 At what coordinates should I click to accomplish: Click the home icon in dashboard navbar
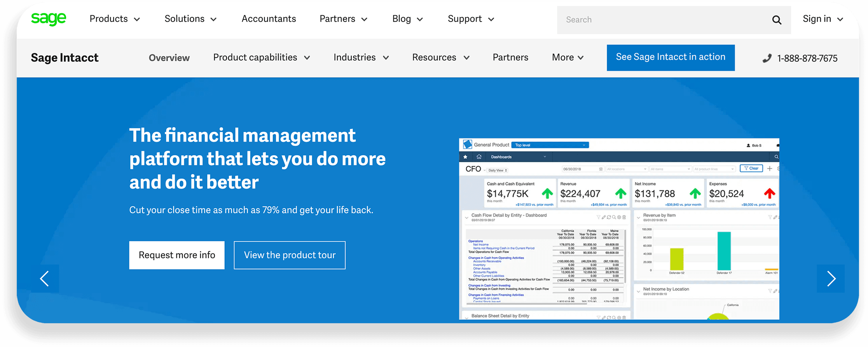[479, 157]
